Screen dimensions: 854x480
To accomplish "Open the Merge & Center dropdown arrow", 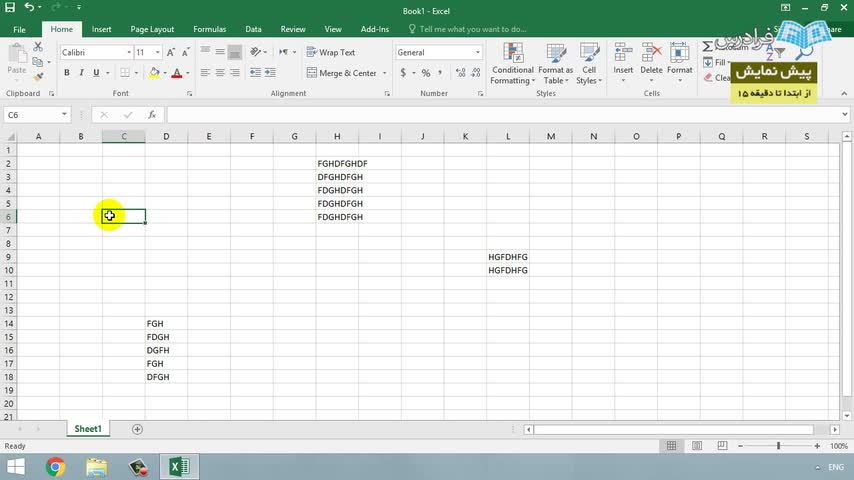I will click(385, 73).
